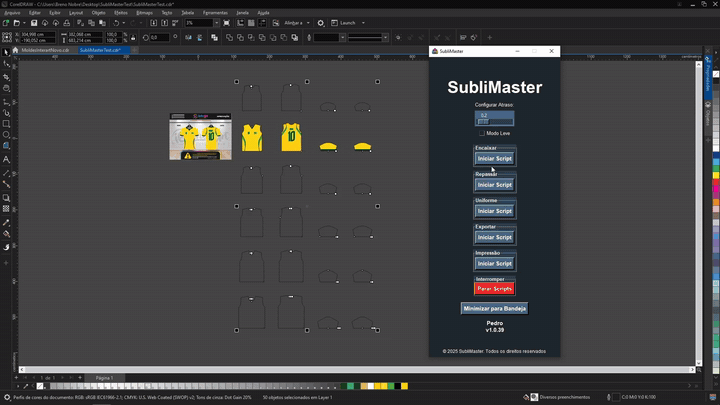Open the line style dropdown
The height and width of the screenshot is (405, 720).
[385, 38]
